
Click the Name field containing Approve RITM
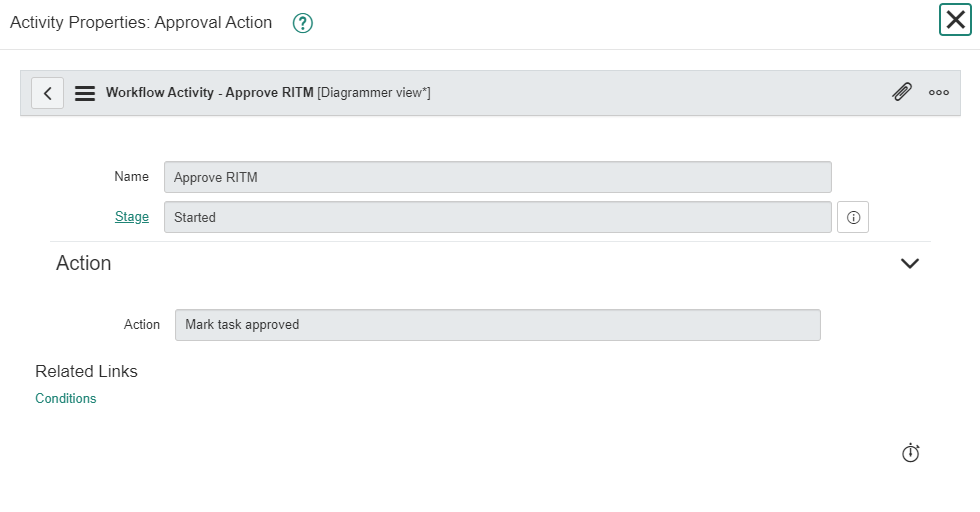[498, 177]
